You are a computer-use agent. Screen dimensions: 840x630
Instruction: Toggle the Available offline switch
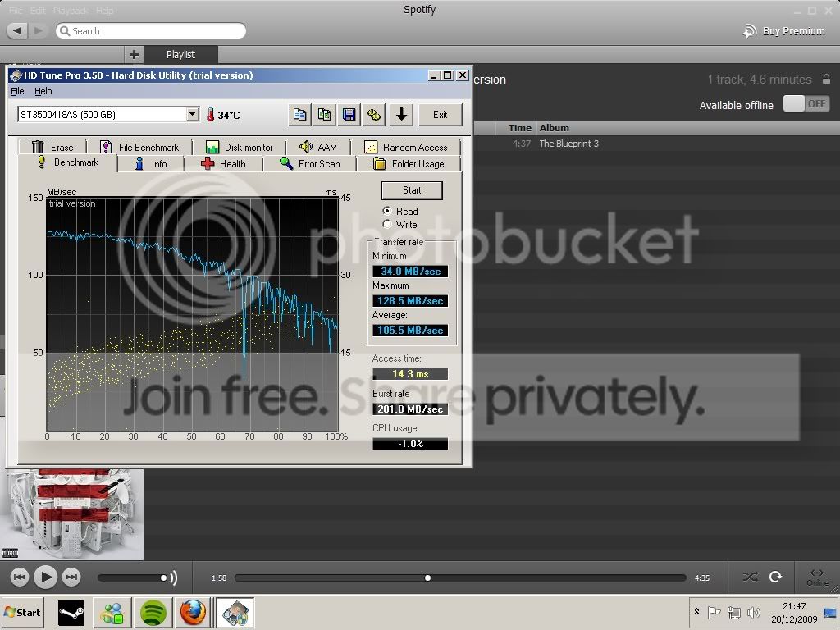(806, 104)
